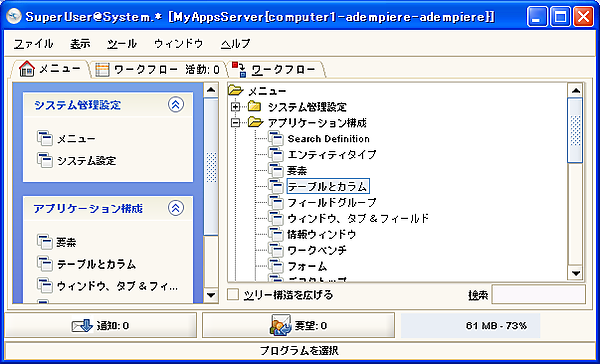
Task: Click the 情報ウィンドウ tree icon
Action: (x=276, y=234)
